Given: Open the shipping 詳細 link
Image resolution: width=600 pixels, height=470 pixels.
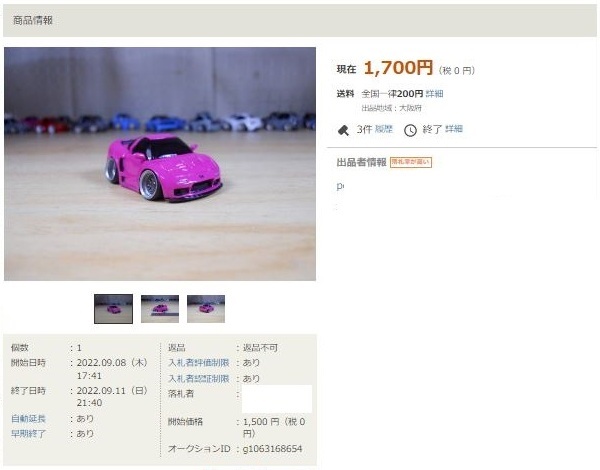Looking at the screenshot, I should click(x=434, y=94).
